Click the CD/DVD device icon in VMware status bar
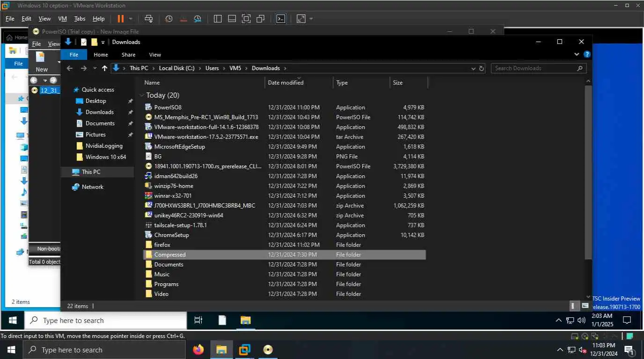Image resolution: width=644 pixels, height=359 pixels. coord(585,336)
